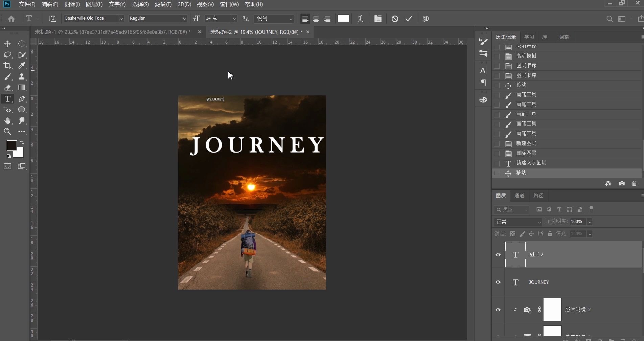Viewport: 644px width, 341px height.
Task: Toggle text orientation
Action: click(52, 19)
